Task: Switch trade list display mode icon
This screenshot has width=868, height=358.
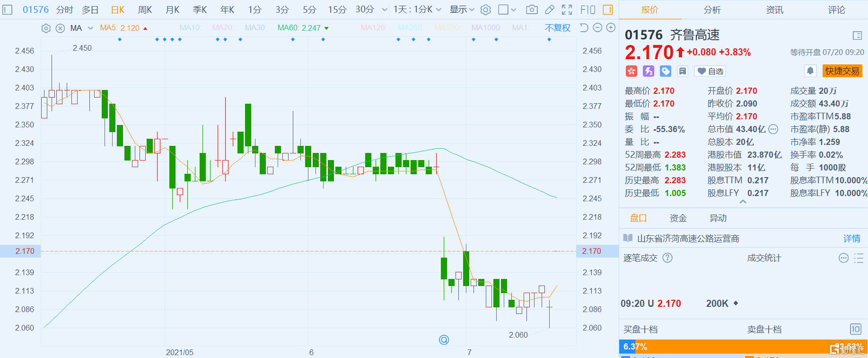Action: [x=859, y=258]
